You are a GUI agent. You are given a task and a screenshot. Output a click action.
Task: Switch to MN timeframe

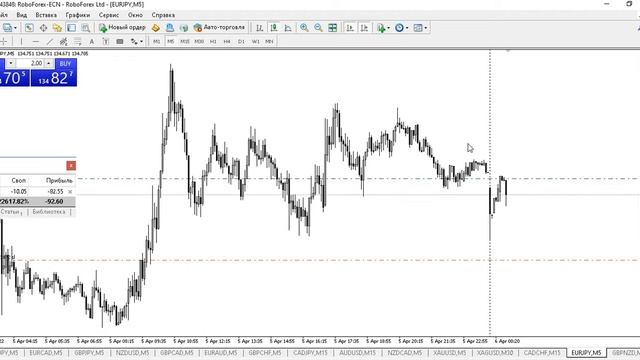click(x=269, y=41)
